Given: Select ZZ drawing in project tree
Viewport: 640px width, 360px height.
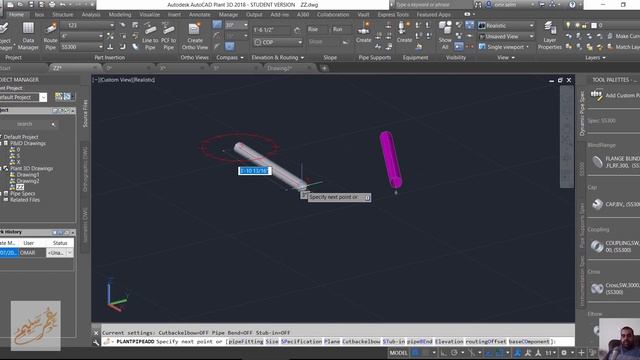Looking at the screenshot, I should pos(20,187).
